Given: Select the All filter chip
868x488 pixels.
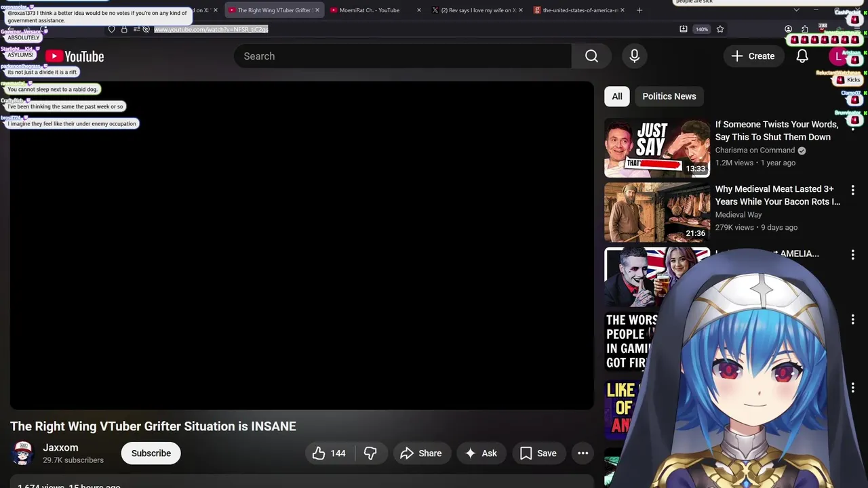Looking at the screenshot, I should coord(617,96).
